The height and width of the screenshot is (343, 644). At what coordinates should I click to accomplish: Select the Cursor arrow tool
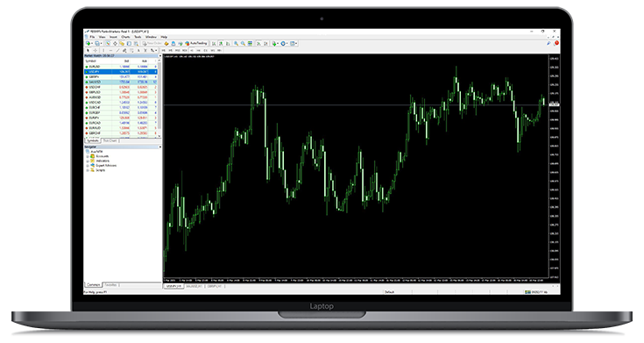[88, 50]
